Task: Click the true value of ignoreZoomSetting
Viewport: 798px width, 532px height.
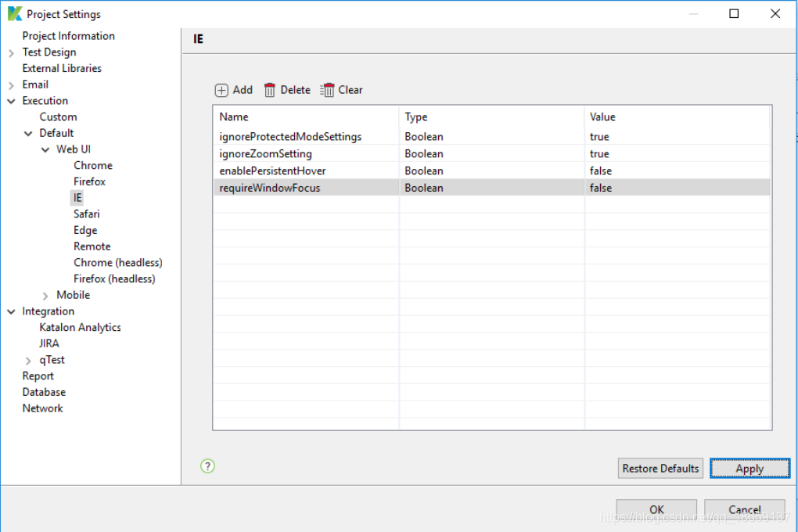Action: point(599,154)
